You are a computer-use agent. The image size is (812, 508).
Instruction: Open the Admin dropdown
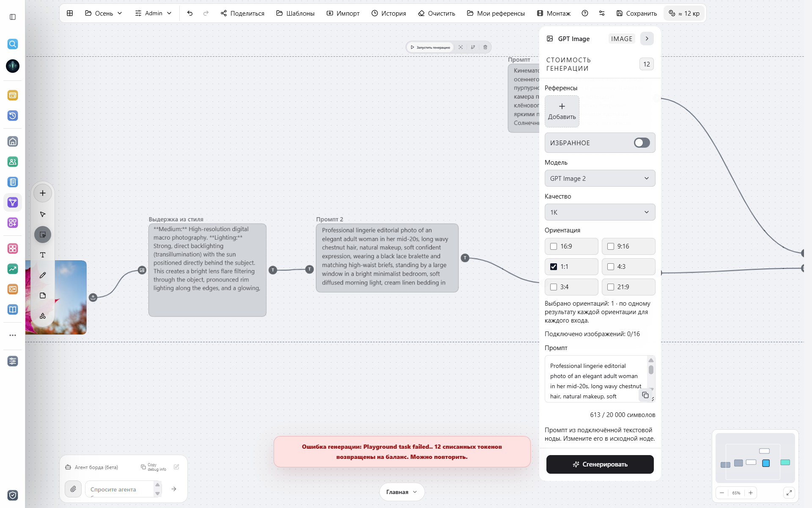153,13
